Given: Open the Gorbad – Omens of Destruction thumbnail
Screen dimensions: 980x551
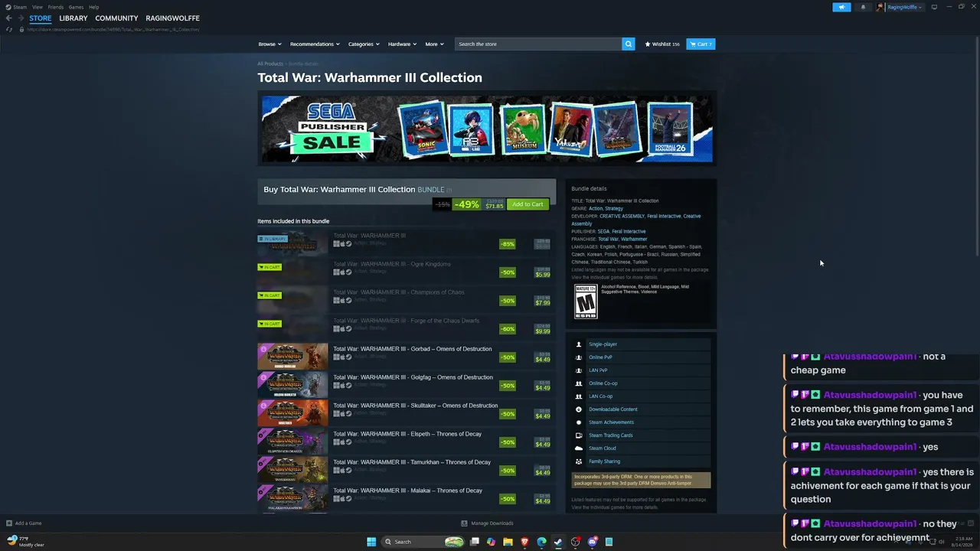Looking at the screenshot, I should click(292, 357).
